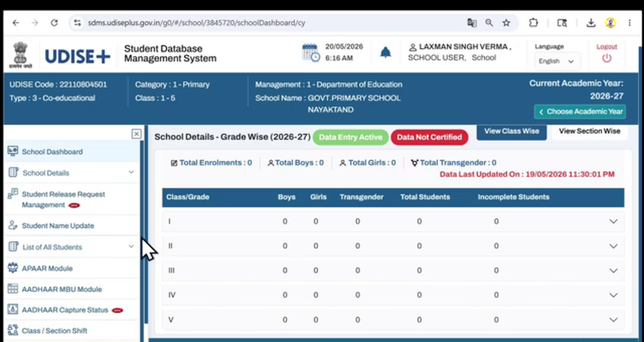Click the APAAR Module icon
Image resolution: width=644 pixels, height=342 pixels.
(x=13, y=268)
